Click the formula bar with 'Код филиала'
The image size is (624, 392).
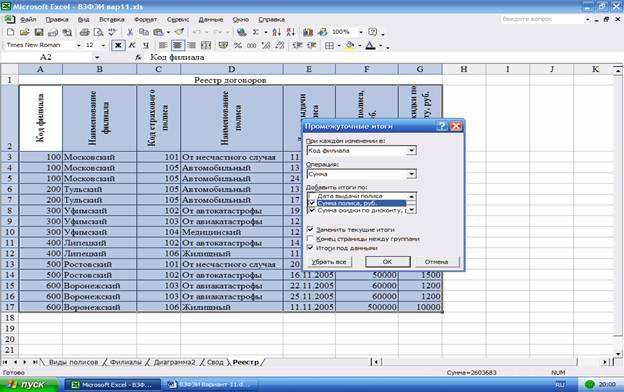382,57
